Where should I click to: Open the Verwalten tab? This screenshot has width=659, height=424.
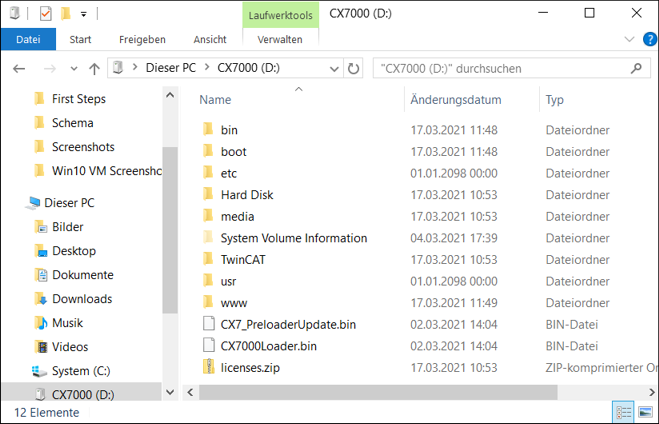(x=280, y=40)
